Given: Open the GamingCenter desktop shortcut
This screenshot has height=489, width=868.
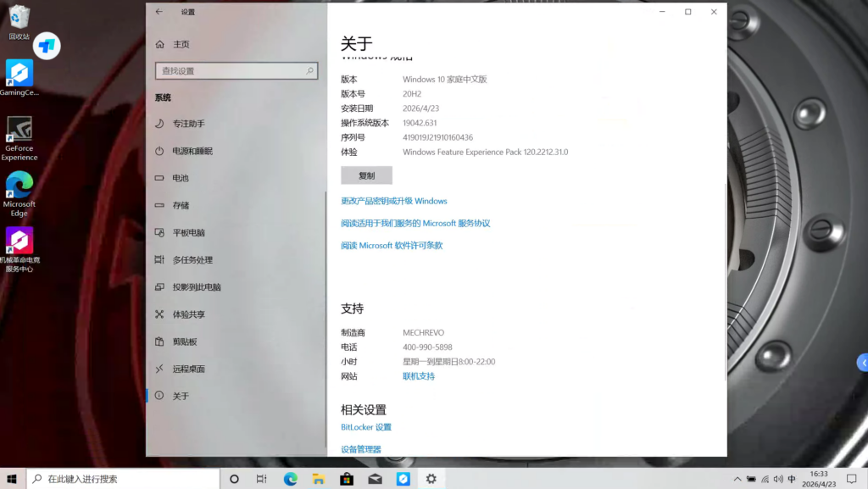Looking at the screenshot, I should (x=19, y=78).
